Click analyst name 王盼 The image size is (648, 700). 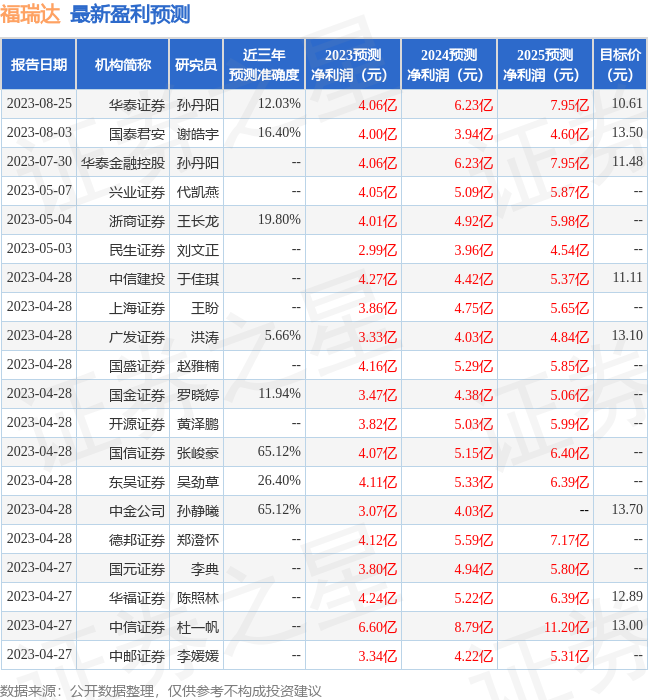pyautogui.click(x=205, y=308)
